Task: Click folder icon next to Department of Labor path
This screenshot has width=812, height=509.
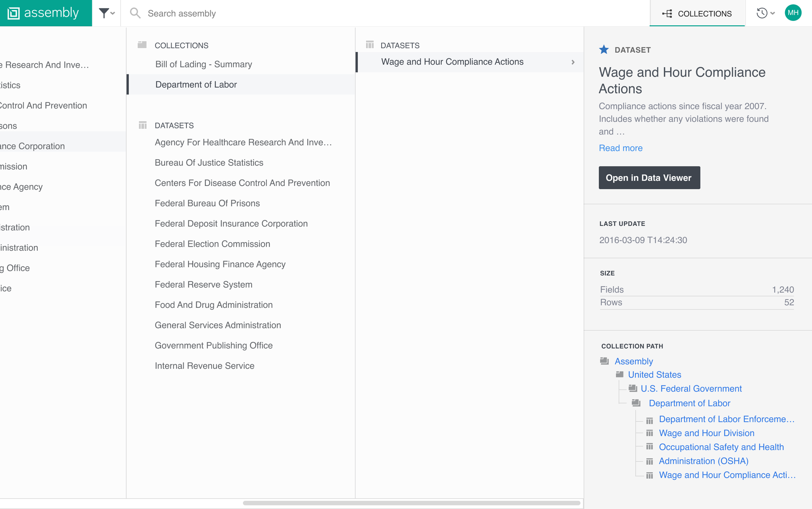Action: pos(636,403)
